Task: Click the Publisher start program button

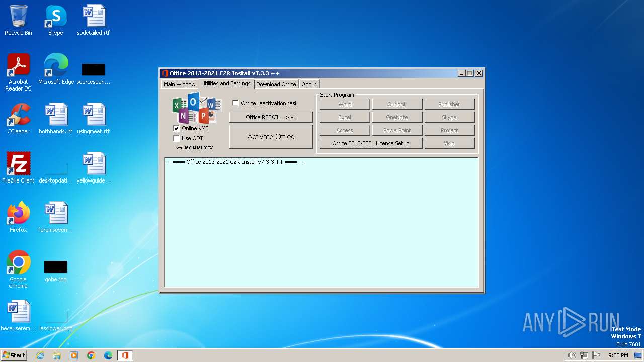Action: [449, 104]
